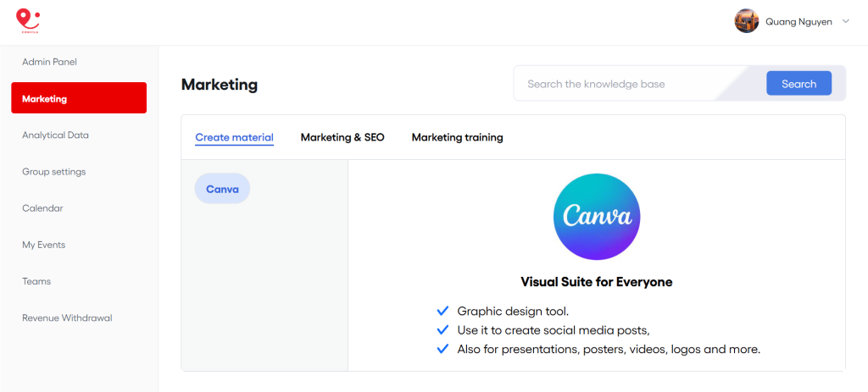Click the red map-pin logo in header
The width and height of the screenshot is (868, 392).
coord(28,20)
